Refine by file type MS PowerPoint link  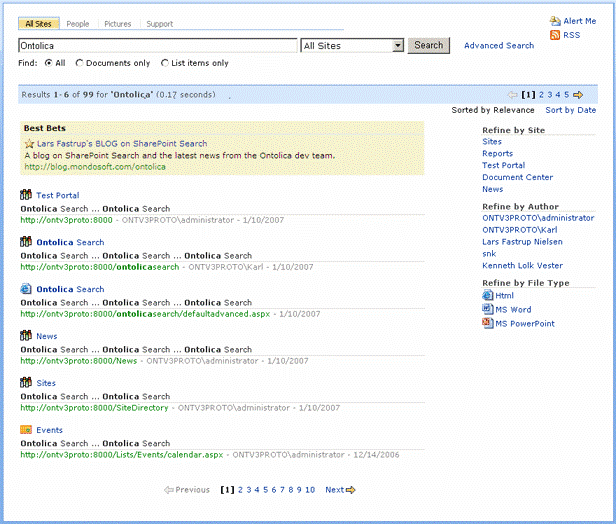525,324
